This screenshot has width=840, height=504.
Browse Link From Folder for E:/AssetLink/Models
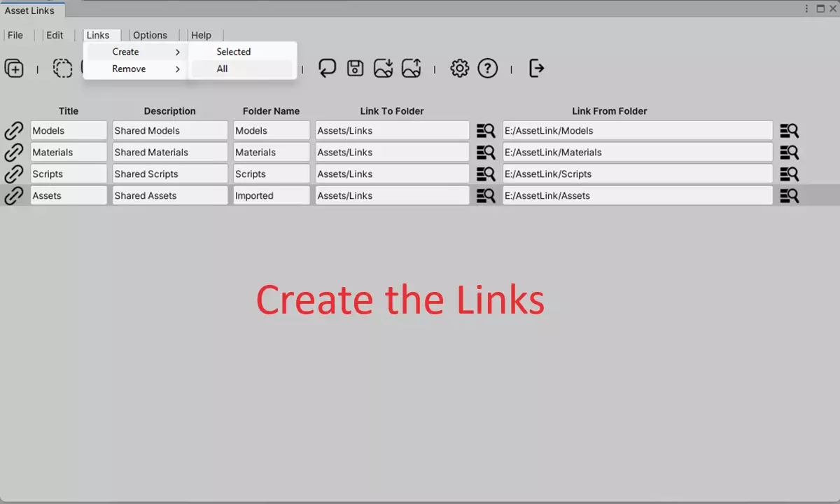[790, 131]
